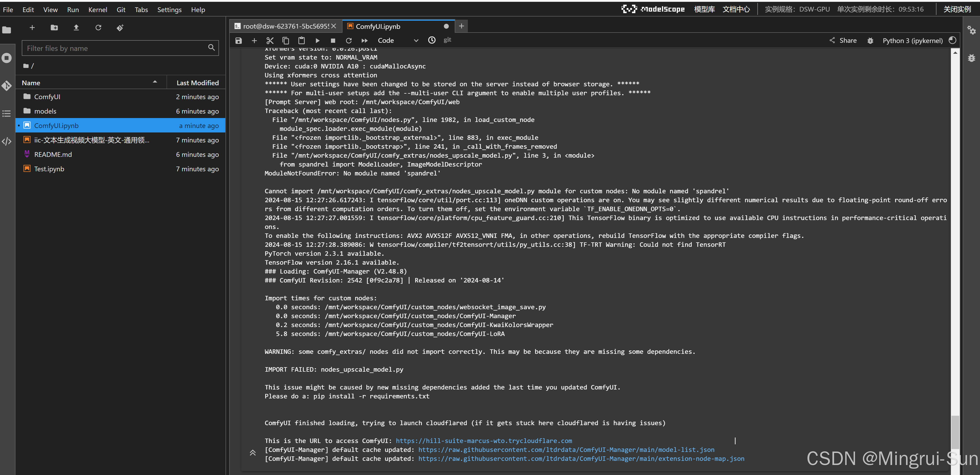Save the notebook with the floppy disk icon
980x475 pixels.
click(239, 40)
